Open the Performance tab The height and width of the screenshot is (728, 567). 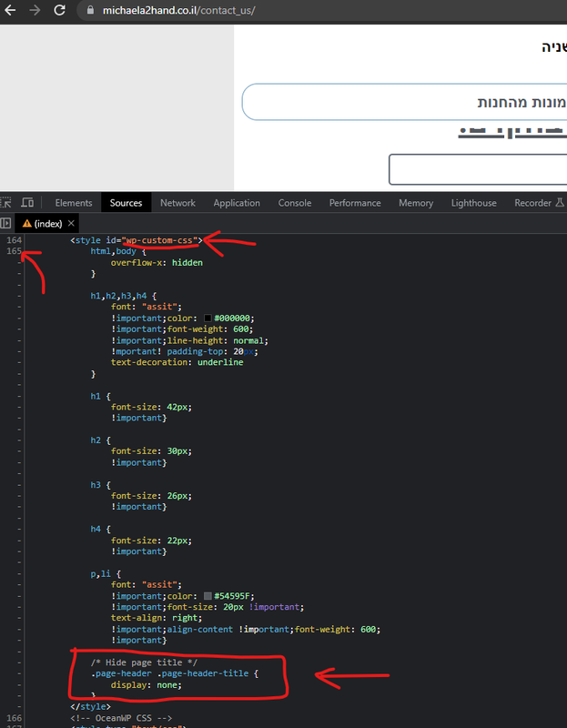point(355,203)
